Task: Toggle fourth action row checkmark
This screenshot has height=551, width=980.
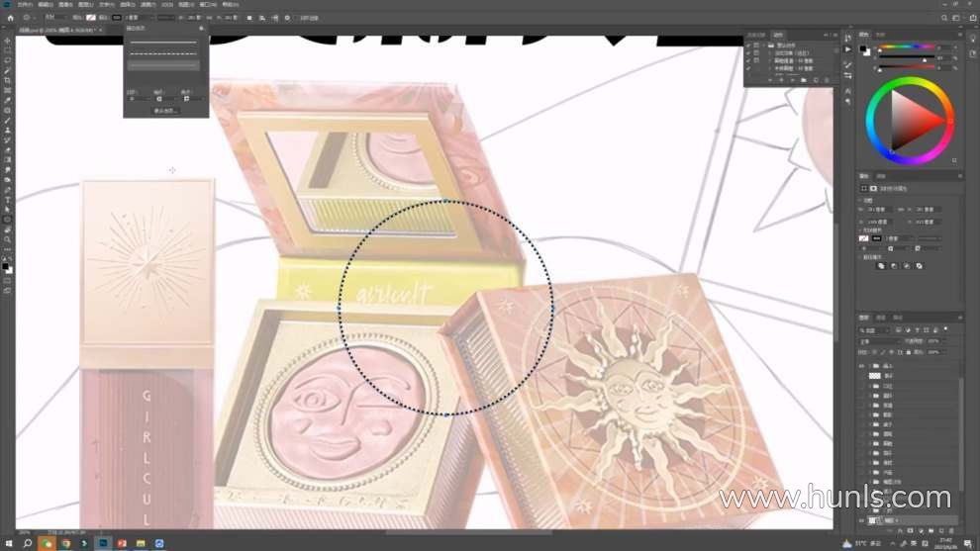Action: 748,68
